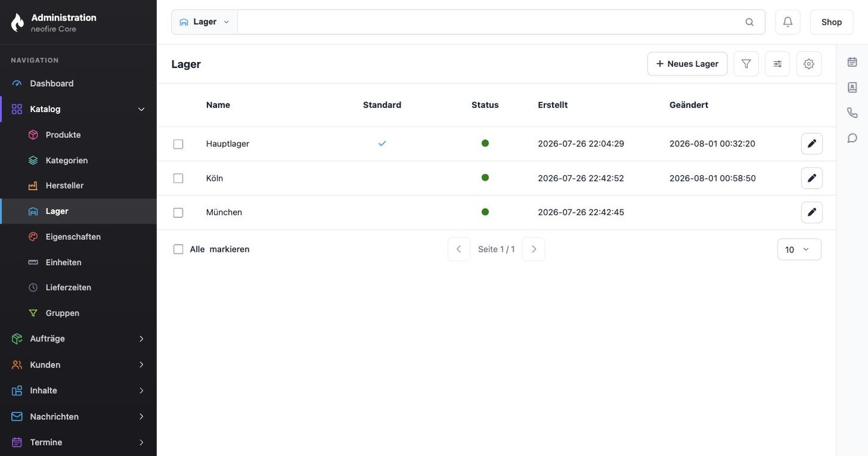This screenshot has width=868, height=456.
Task: Open Kategorien in sidebar
Action: (78, 160)
